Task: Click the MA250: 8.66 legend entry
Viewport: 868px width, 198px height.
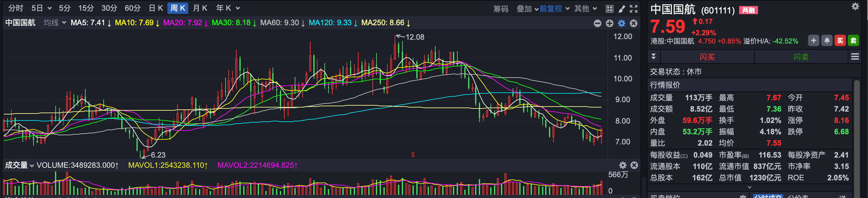Action: (386, 22)
